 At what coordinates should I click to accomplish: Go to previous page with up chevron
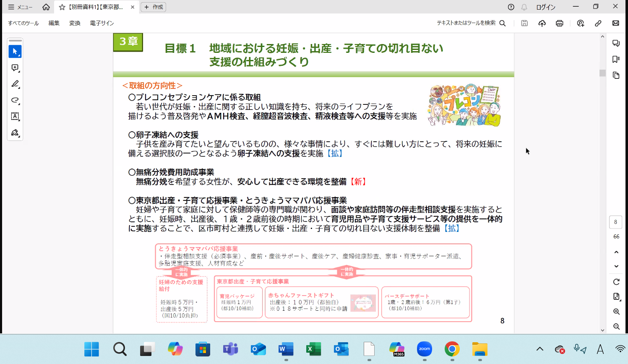pos(616,252)
